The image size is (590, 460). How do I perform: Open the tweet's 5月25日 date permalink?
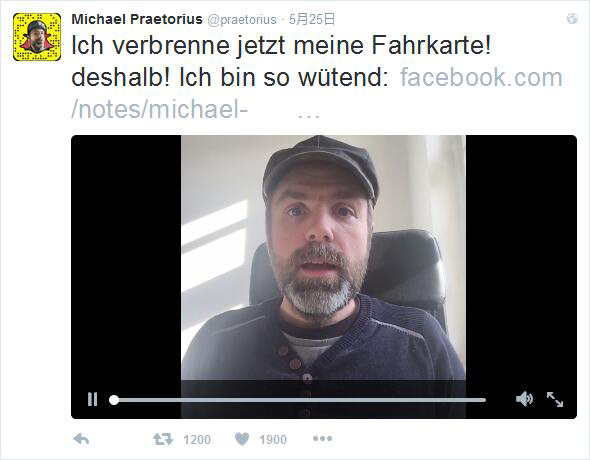click(312, 19)
